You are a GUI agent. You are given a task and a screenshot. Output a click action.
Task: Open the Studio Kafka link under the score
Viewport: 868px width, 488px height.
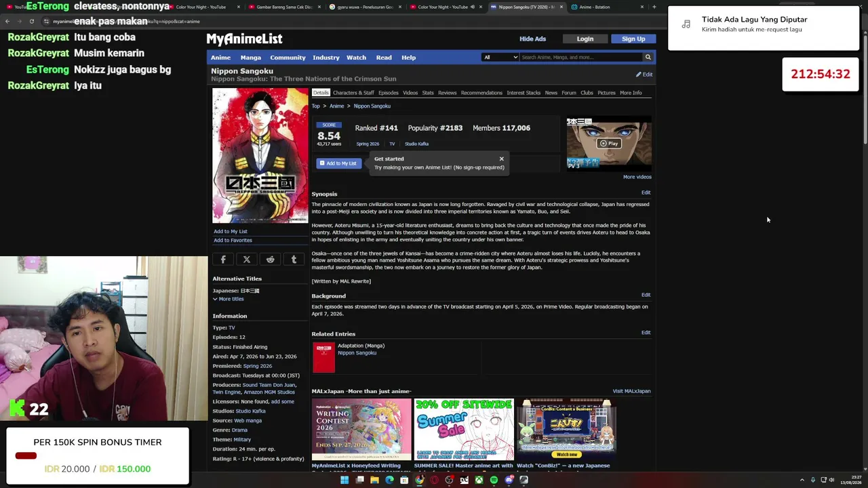point(416,144)
